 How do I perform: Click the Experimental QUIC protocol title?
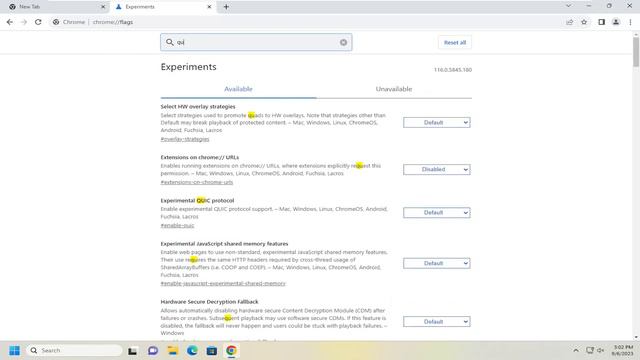(197, 200)
